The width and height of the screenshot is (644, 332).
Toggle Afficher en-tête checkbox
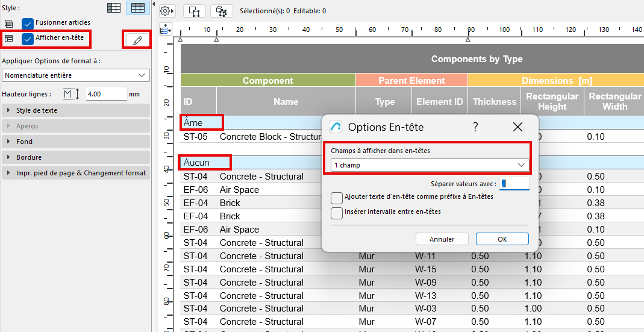tap(28, 39)
